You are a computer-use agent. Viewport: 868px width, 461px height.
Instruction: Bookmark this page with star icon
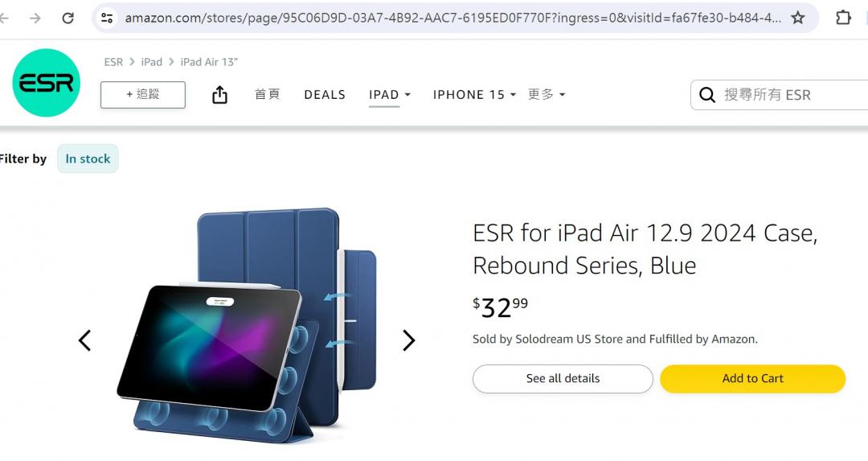tap(797, 18)
